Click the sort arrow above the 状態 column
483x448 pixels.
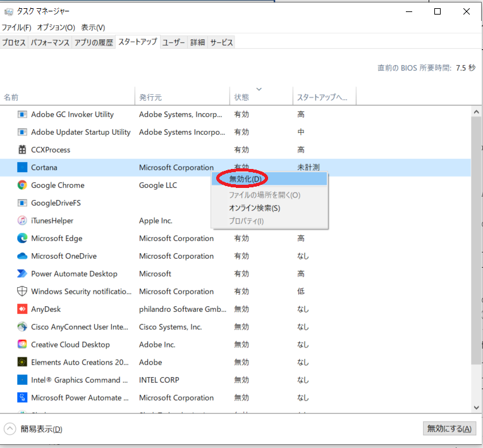(x=259, y=89)
